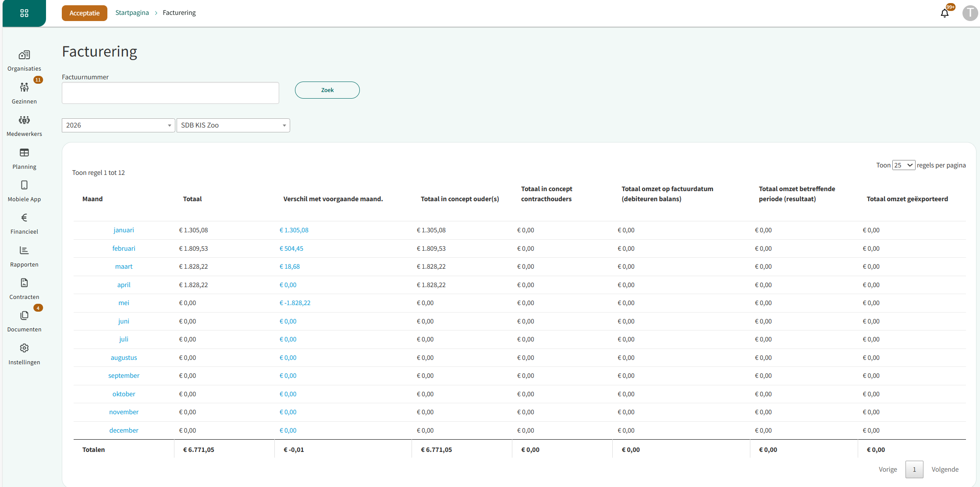
Task: Open the user avatar T menu
Action: click(969, 13)
